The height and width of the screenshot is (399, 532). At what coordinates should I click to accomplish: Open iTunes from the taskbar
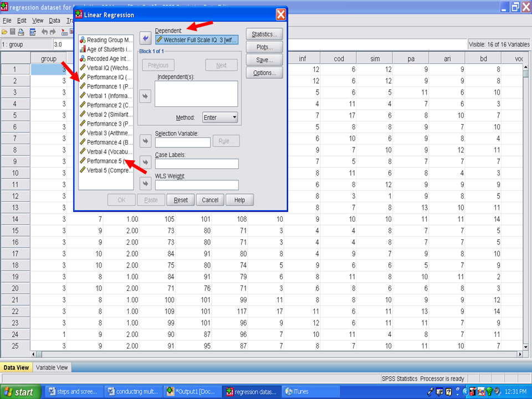coord(298,392)
